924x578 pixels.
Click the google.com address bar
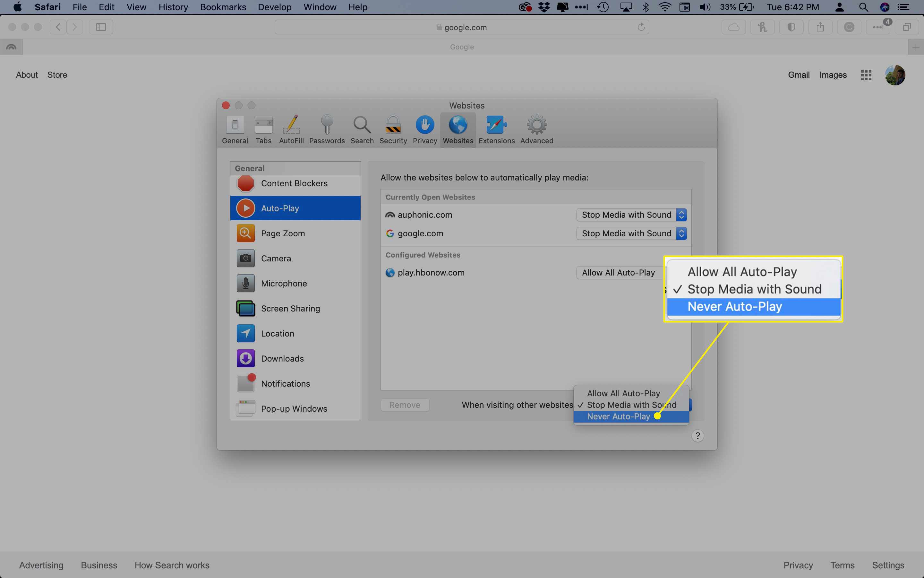tap(462, 27)
